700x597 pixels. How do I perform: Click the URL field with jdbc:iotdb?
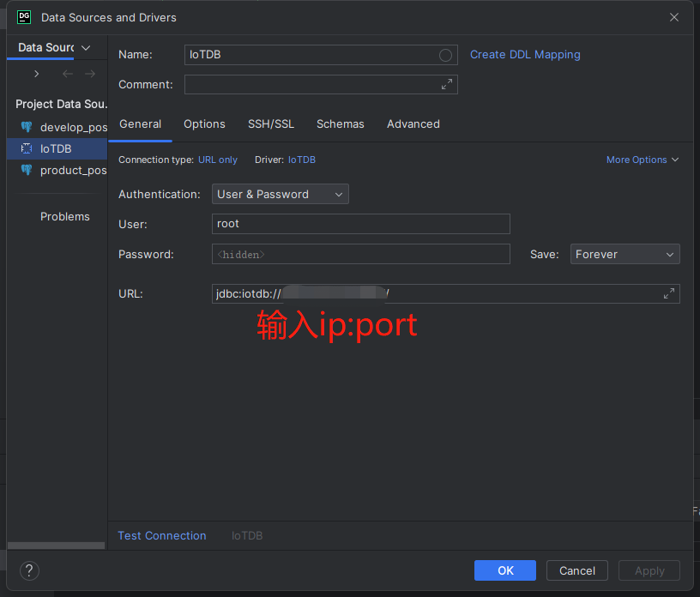446,294
